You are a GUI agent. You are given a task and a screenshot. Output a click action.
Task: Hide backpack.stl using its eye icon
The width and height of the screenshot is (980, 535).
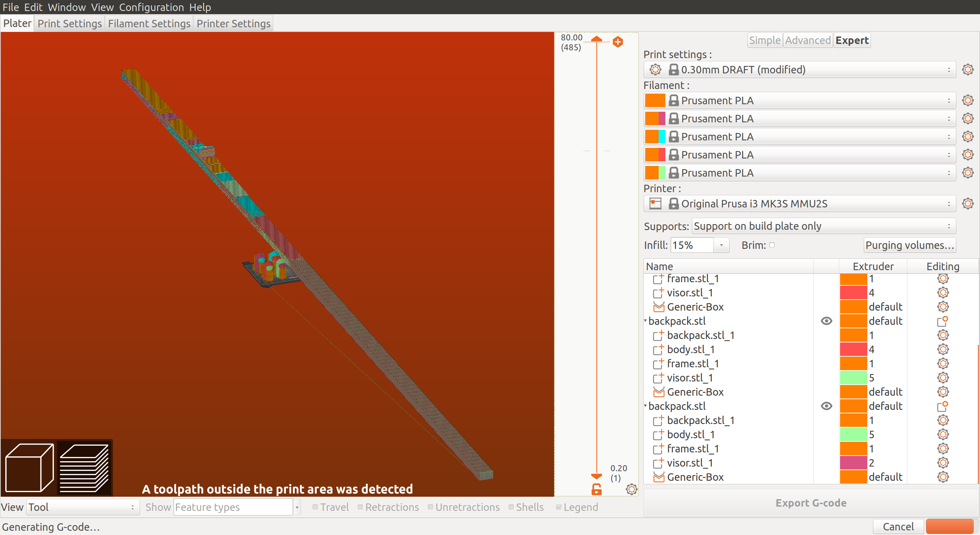tap(826, 321)
